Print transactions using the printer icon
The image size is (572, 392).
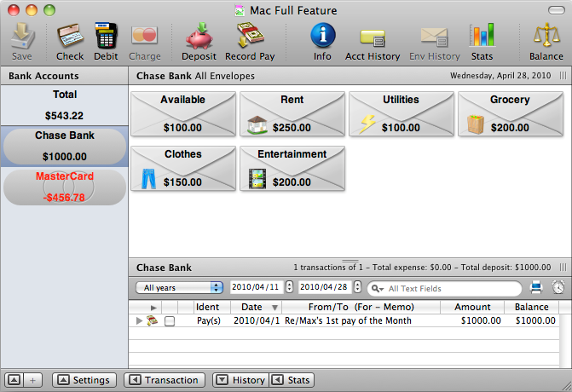pyautogui.click(x=536, y=287)
